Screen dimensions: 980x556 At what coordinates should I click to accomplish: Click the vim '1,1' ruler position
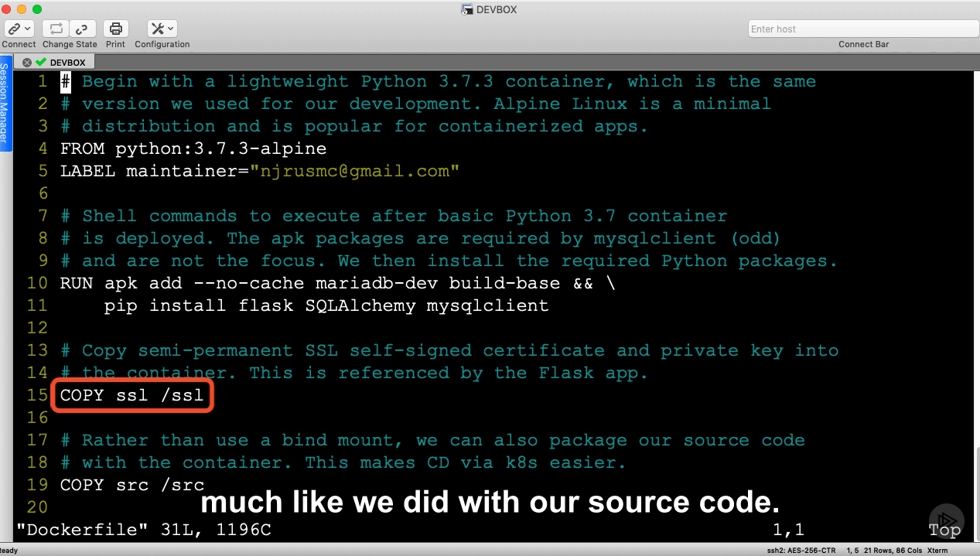tap(789, 530)
